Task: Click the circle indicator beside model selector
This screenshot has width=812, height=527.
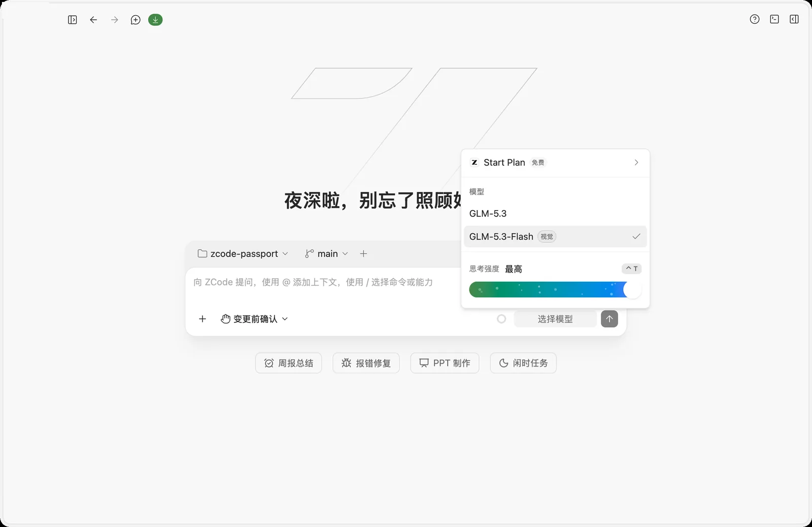Action: [501, 319]
